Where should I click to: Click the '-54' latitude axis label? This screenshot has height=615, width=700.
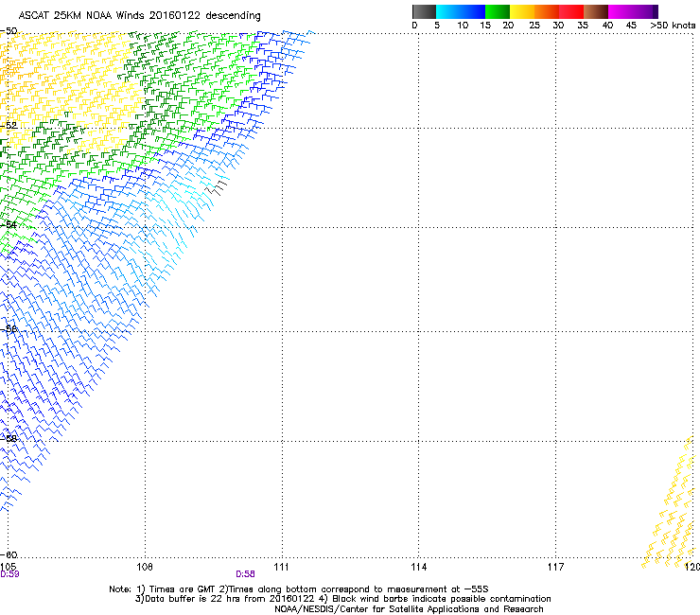9,224
